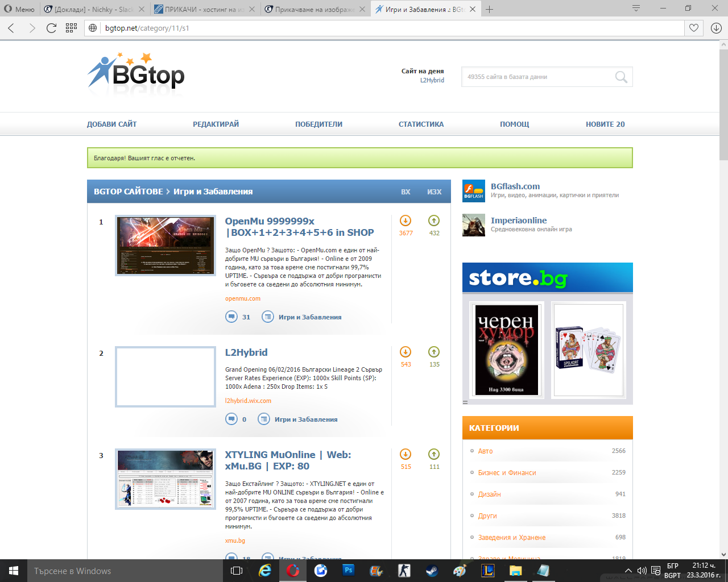Open the Дизайн category
The image size is (728, 582).
(x=489, y=494)
